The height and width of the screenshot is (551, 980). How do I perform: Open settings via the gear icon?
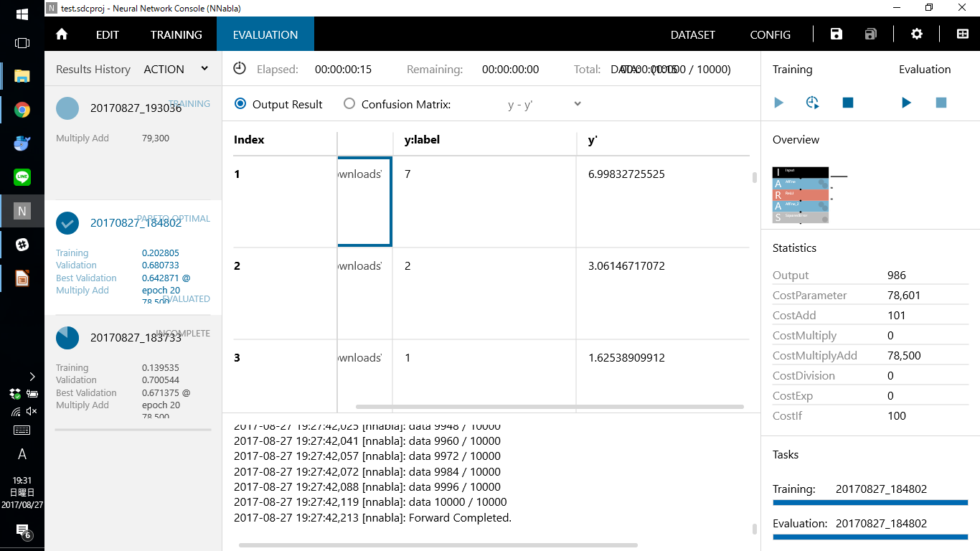click(x=916, y=34)
